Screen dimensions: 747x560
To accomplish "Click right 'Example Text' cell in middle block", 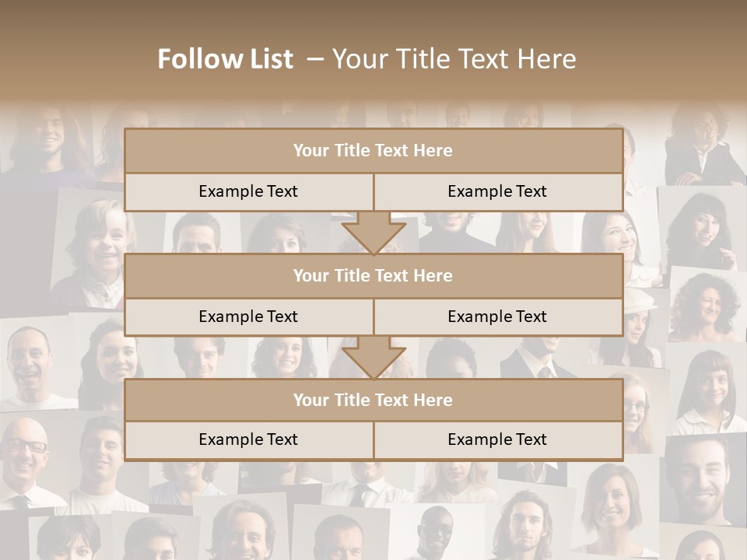I will 497,317.
